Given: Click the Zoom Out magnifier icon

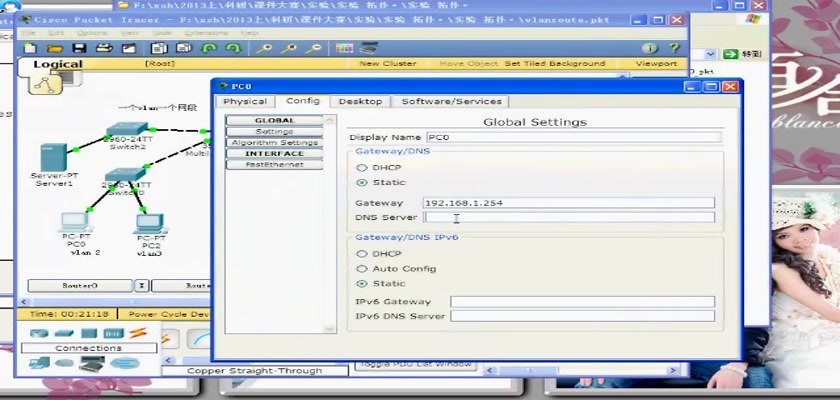Looking at the screenshot, I should pos(313,49).
